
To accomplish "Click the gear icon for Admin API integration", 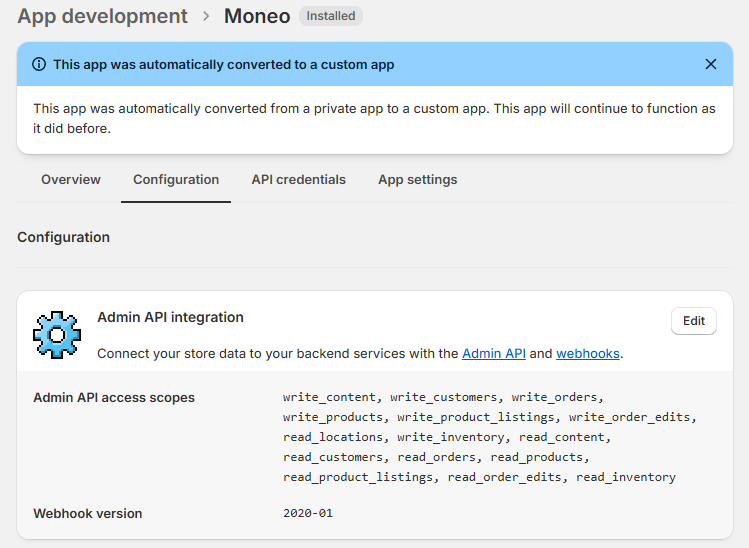I will (x=57, y=335).
